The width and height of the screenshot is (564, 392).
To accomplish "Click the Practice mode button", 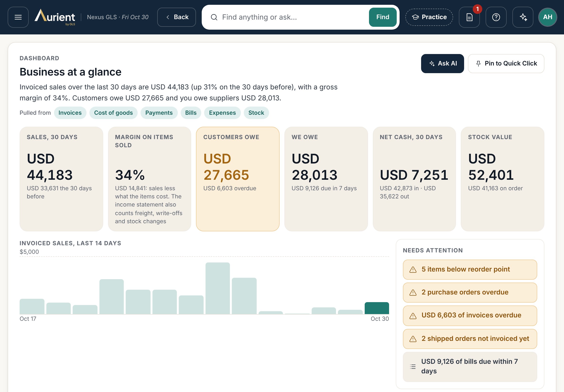I will pos(429,17).
